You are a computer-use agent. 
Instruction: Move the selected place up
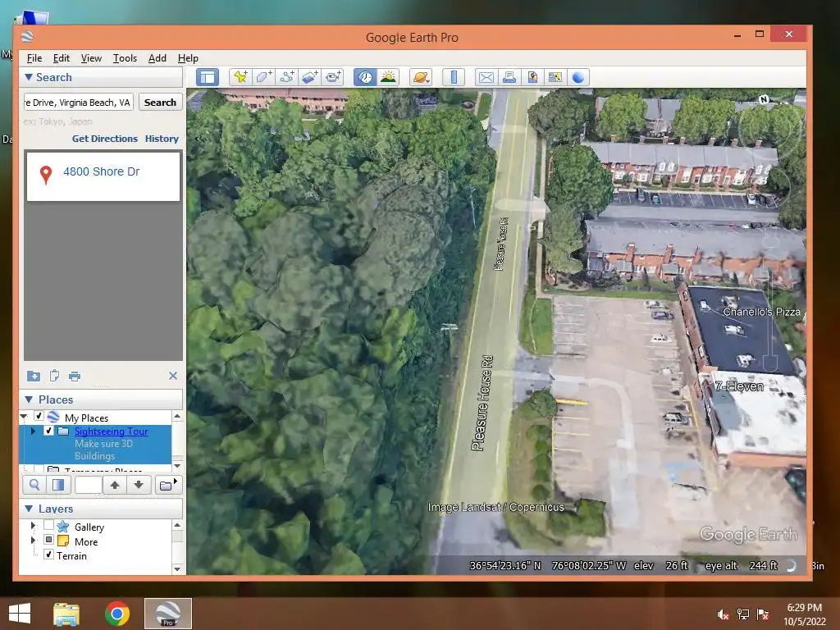(x=115, y=485)
